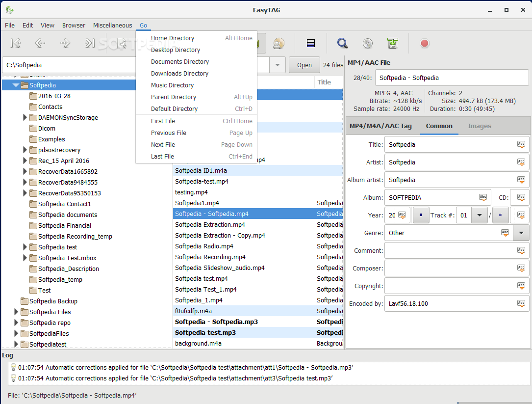Expand the Softpedia Test.mbox folder

click(25, 258)
